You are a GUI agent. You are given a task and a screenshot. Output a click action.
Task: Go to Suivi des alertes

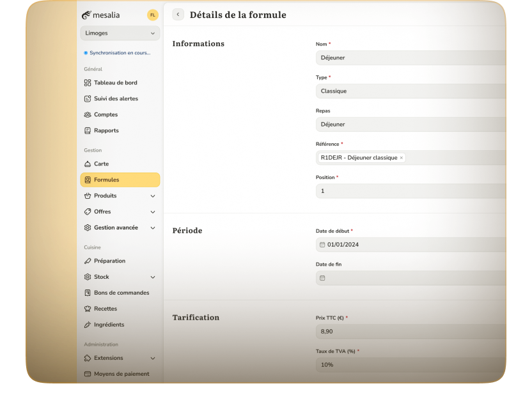point(115,99)
